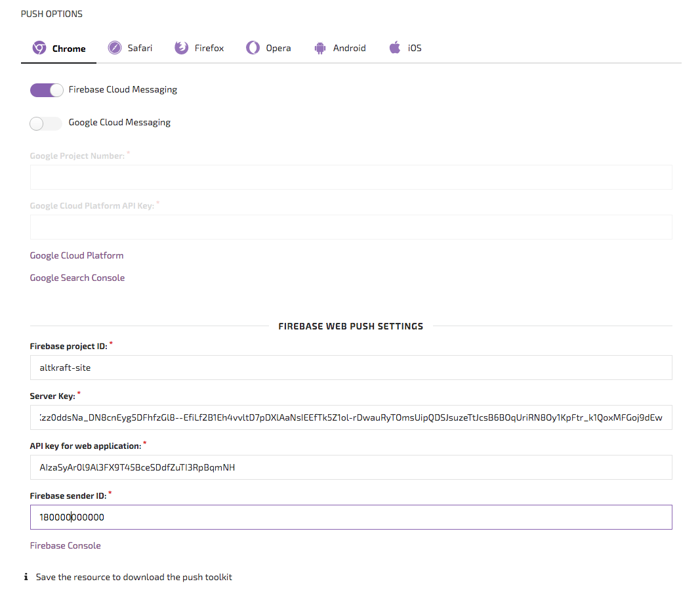Click the 'Server Key:' label
The height and width of the screenshot is (592, 700).
[x=52, y=396]
